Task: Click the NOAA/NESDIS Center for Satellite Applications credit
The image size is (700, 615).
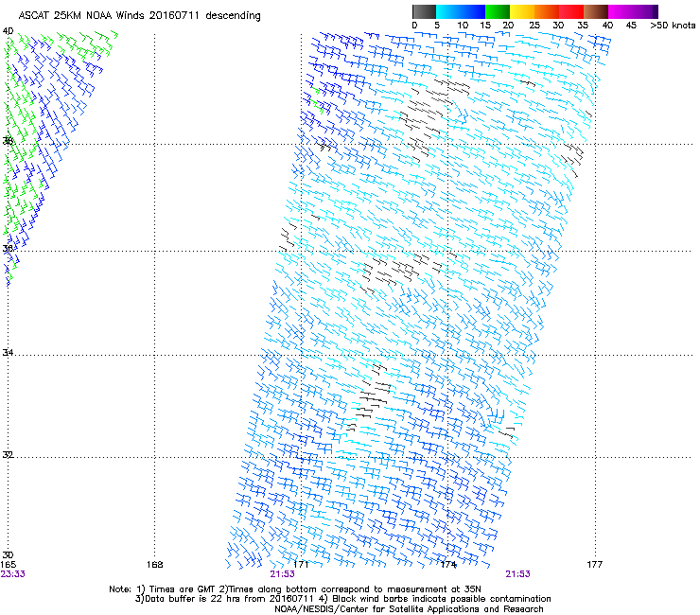Action: (x=409, y=609)
